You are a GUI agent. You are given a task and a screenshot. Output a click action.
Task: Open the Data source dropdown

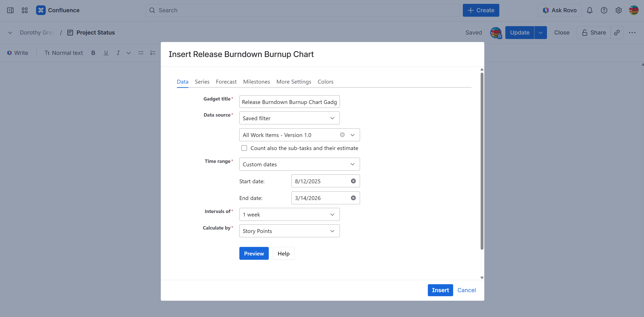289,118
